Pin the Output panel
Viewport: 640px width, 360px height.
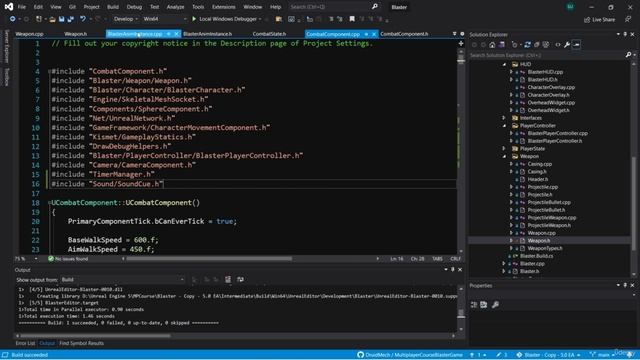point(453,269)
